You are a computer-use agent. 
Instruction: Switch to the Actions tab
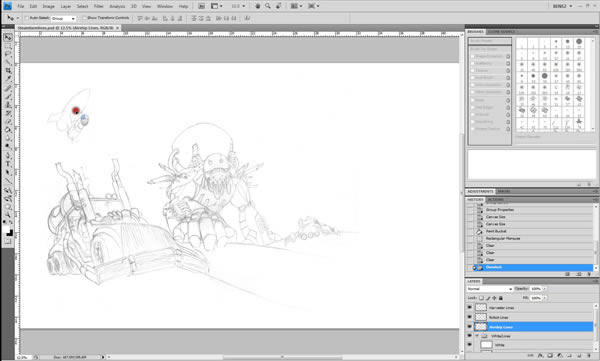pos(496,200)
